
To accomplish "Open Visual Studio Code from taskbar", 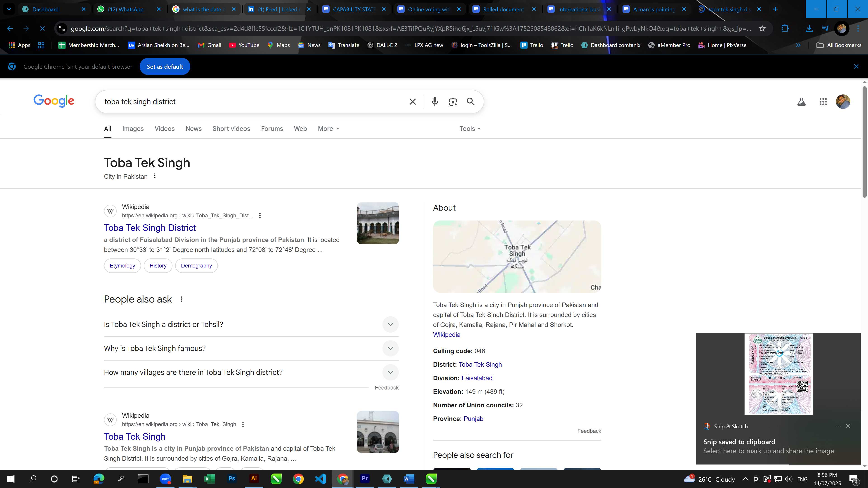I will [x=320, y=479].
